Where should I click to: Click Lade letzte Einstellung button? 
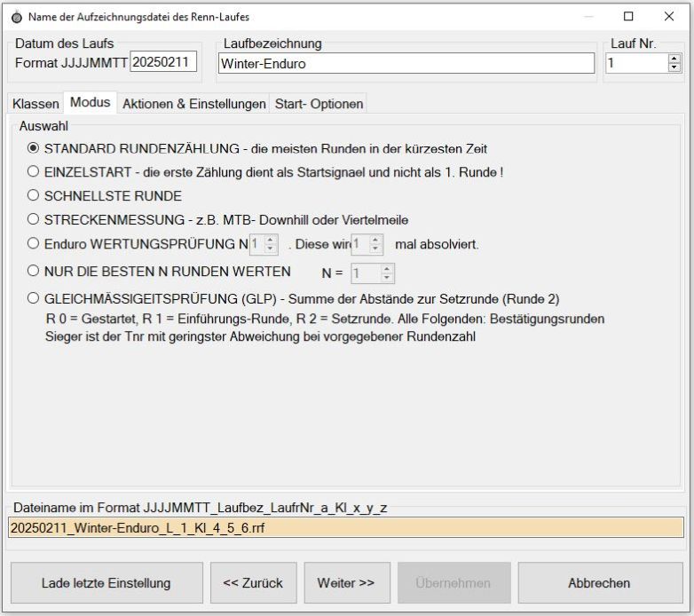pyautogui.click(x=106, y=583)
